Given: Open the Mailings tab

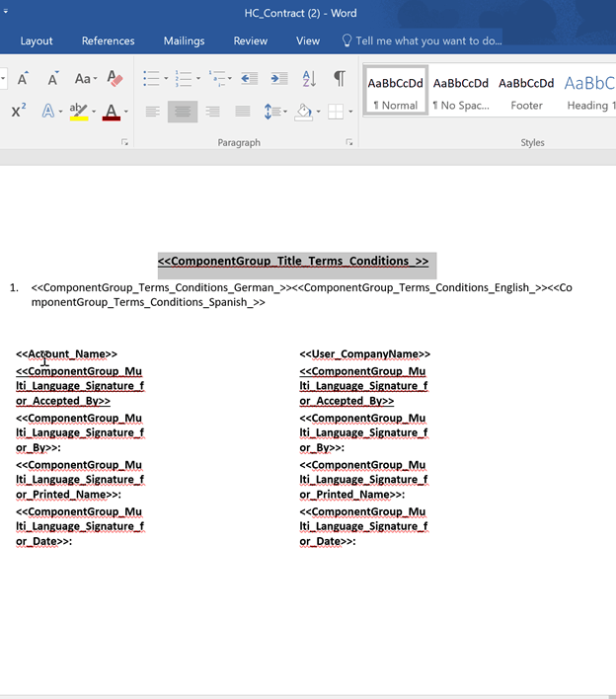Looking at the screenshot, I should pyautogui.click(x=184, y=41).
